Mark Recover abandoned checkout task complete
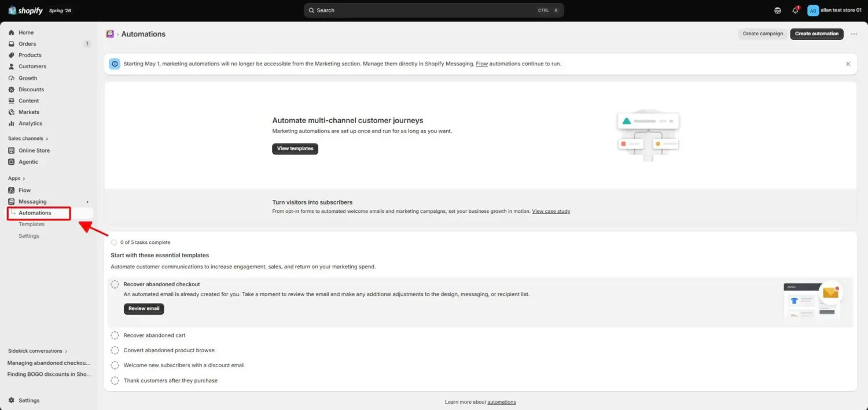The width and height of the screenshot is (868, 410). tap(115, 285)
